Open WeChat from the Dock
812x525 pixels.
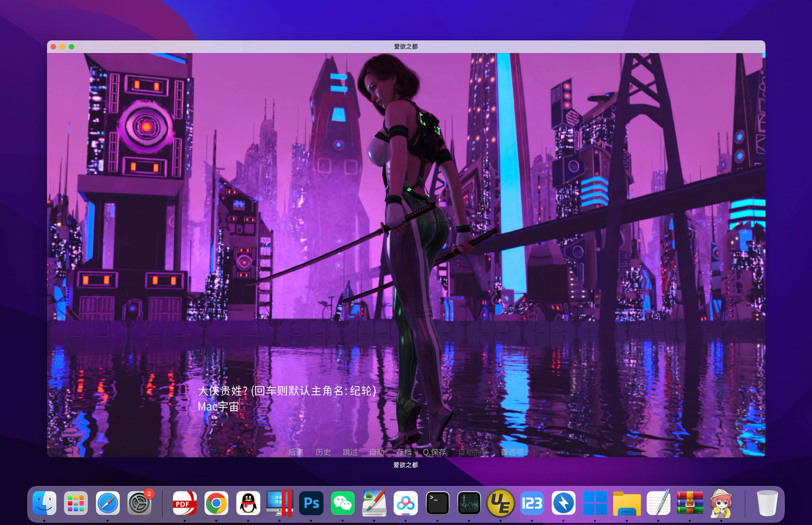point(343,503)
